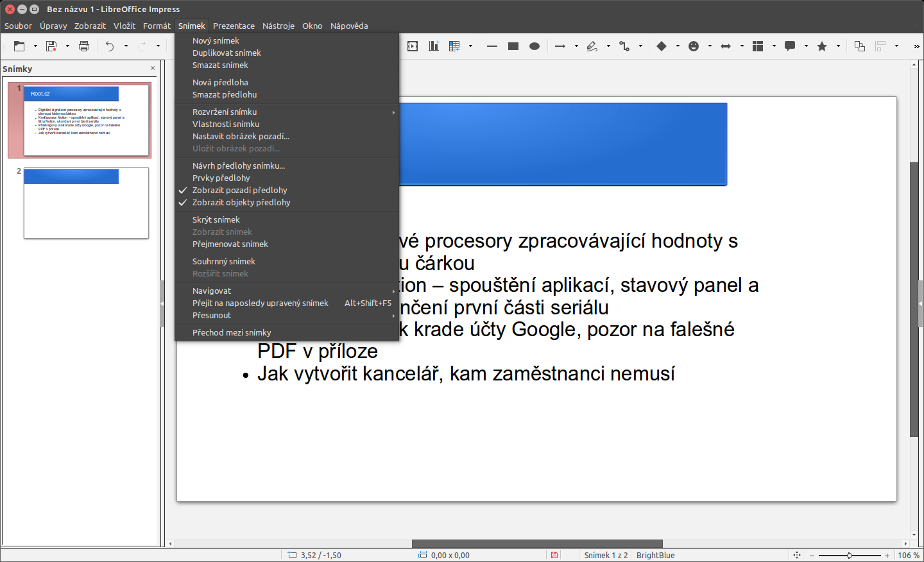The image size is (924, 562).
Task: Open dropdown arrow beside Open folder icon
Action: [x=35, y=46]
